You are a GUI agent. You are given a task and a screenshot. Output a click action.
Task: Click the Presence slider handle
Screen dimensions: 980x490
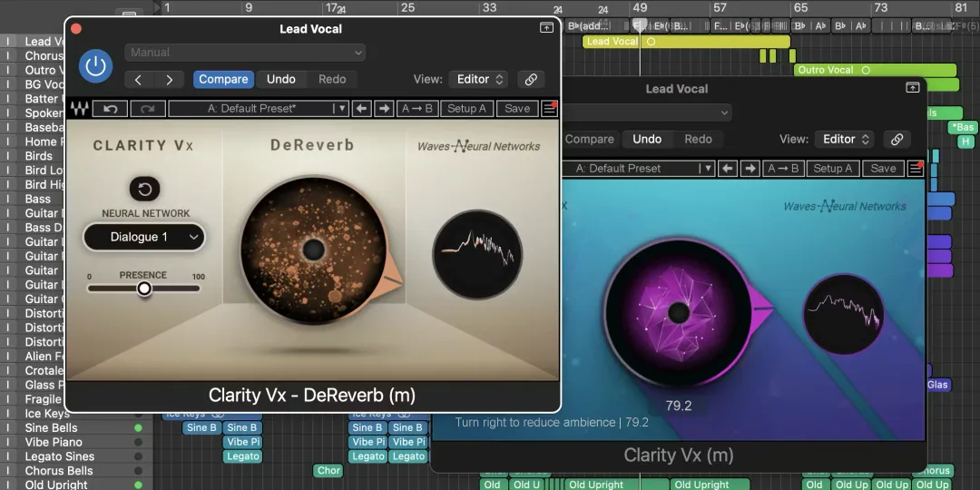[x=144, y=289]
